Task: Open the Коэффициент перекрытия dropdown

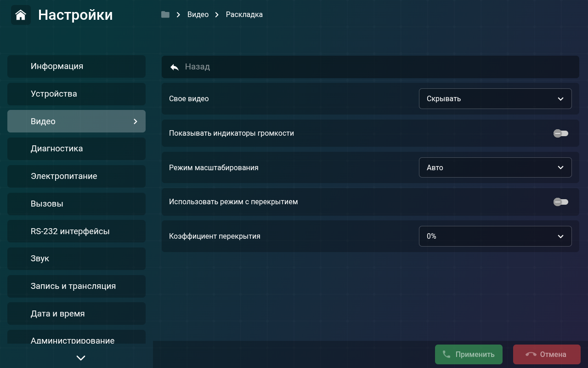Action: [495, 236]
